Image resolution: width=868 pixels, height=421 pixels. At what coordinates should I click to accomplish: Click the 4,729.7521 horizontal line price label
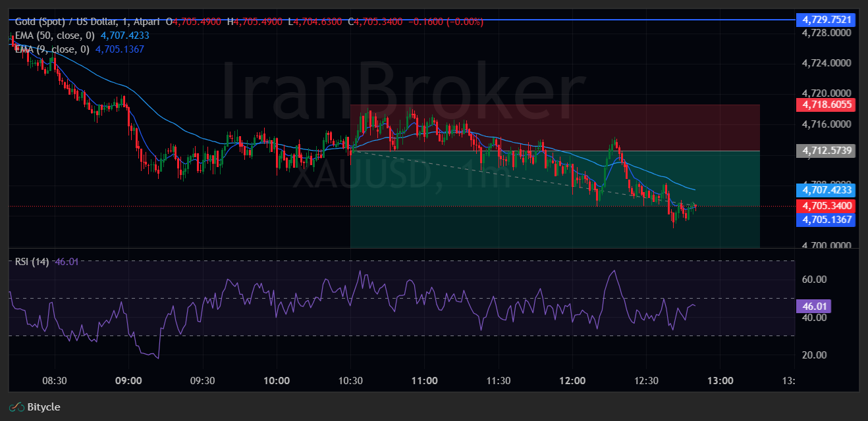827,20
